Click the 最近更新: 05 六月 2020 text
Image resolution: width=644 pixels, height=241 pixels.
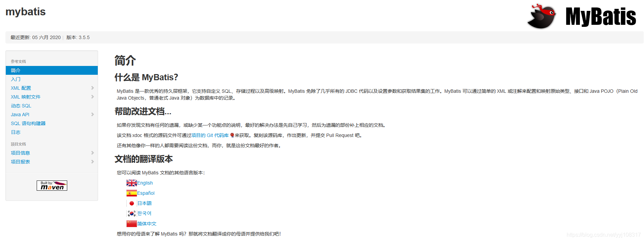click(x=36, y=37)
